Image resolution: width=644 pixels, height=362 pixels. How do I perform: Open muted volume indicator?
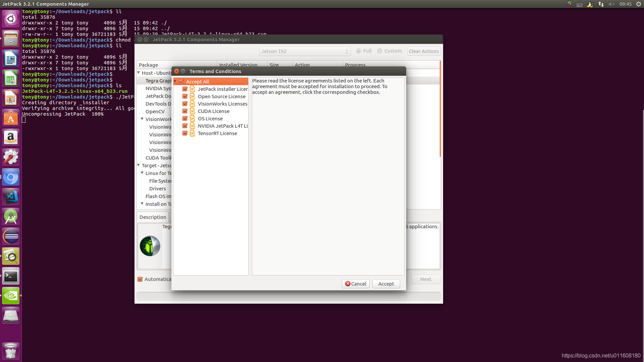(x=611, y=4)
